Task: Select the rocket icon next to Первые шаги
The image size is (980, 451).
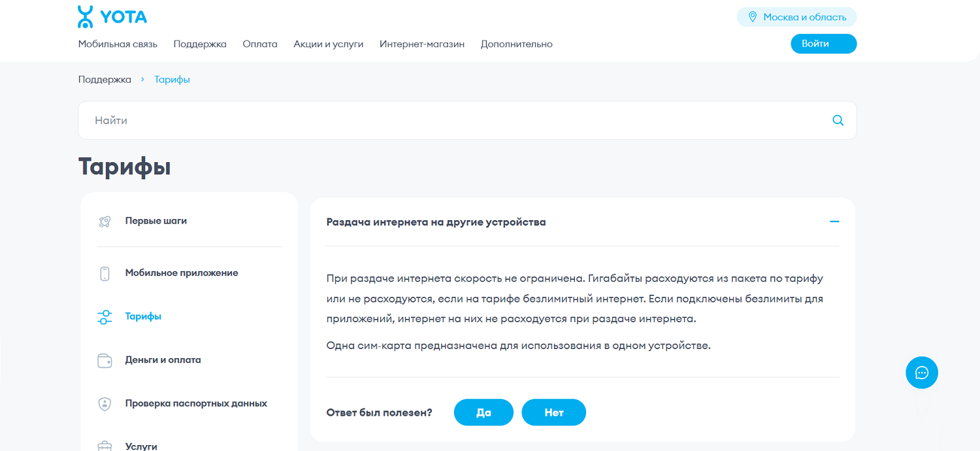Action: (104, 221)
